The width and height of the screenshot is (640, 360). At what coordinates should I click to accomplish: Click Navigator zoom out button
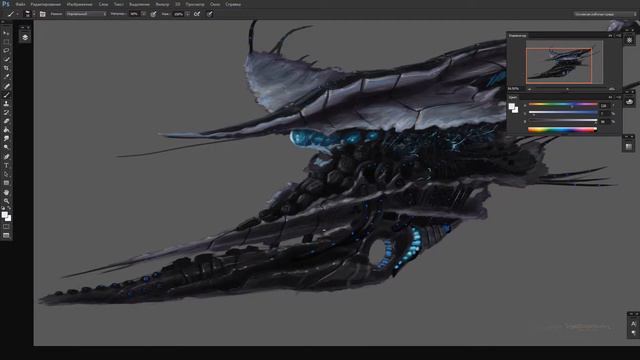[x=529, y=89]
